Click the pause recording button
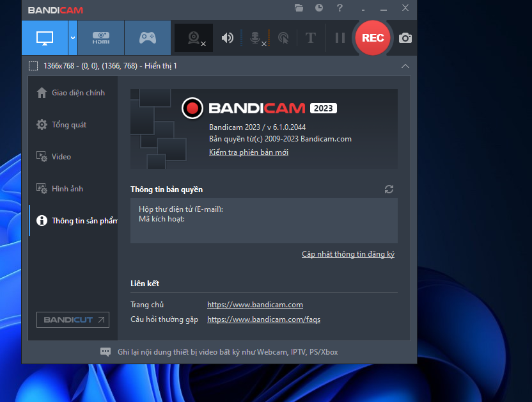Viewport: 532px width, 402px height. (x=340, y=38)
